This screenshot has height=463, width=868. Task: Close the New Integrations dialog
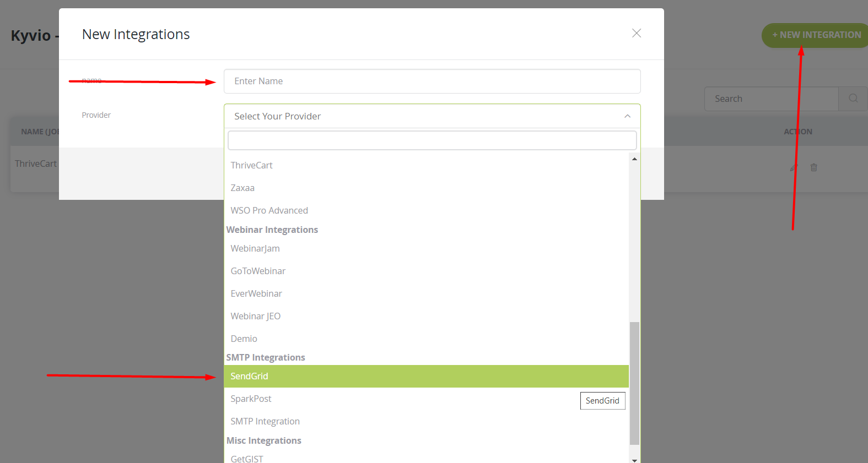point(637,34)
